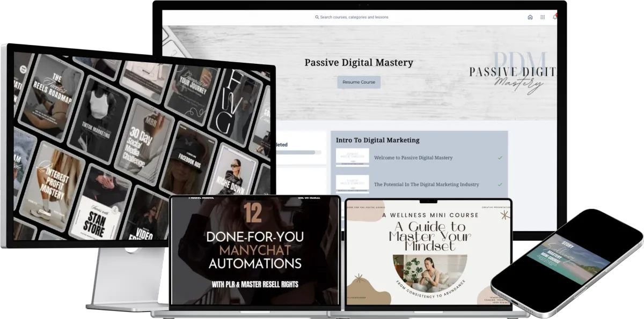Click thumbnail of The Potential In Digital Marketing lesson
Screen dimensions: 644x319
(x=353, y=184)
